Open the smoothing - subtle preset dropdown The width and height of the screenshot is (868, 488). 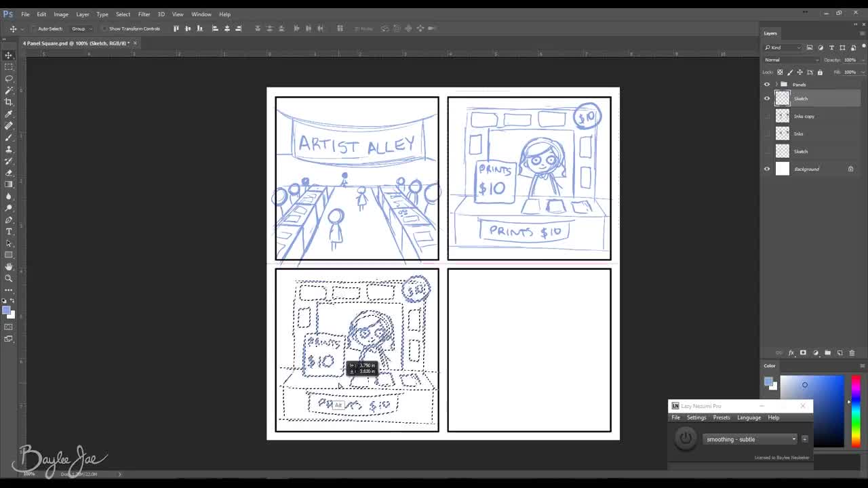tap(751, 439)
